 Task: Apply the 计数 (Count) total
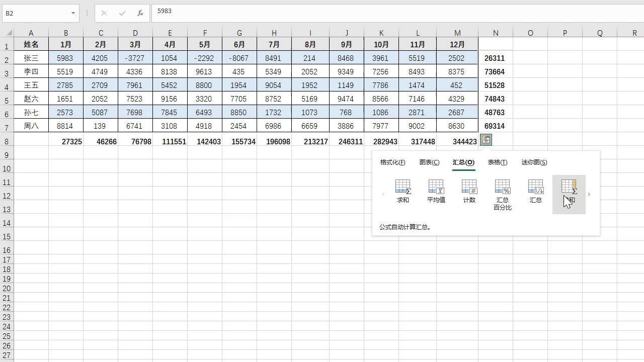469,192
